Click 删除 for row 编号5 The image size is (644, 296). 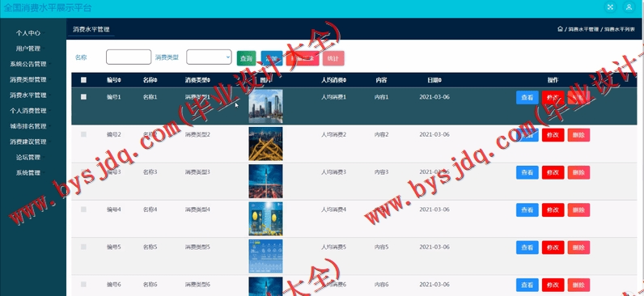click(x=578, y=247)
